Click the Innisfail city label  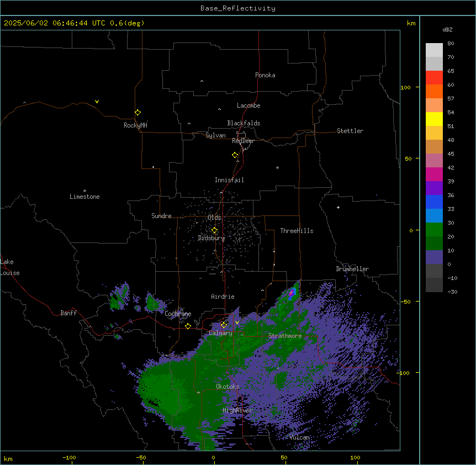[229, 180]
